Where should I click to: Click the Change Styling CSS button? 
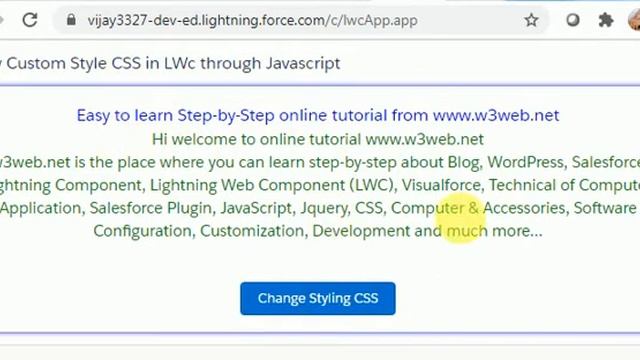tap(318, 298)
